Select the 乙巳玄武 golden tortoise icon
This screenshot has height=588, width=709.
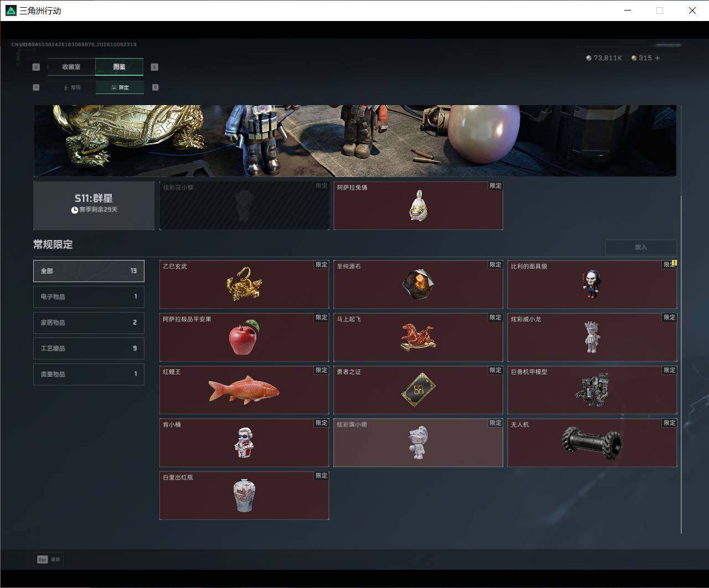point(244,284)
